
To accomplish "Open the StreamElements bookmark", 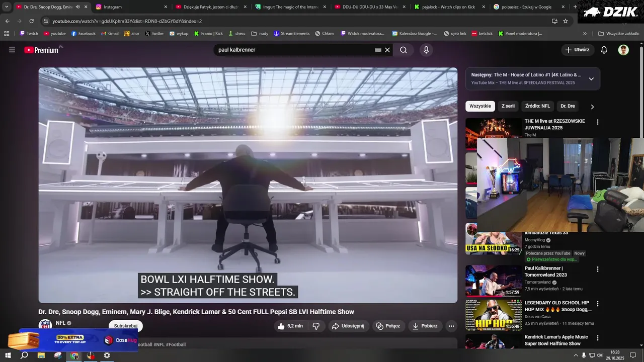I will coord(292,33).
